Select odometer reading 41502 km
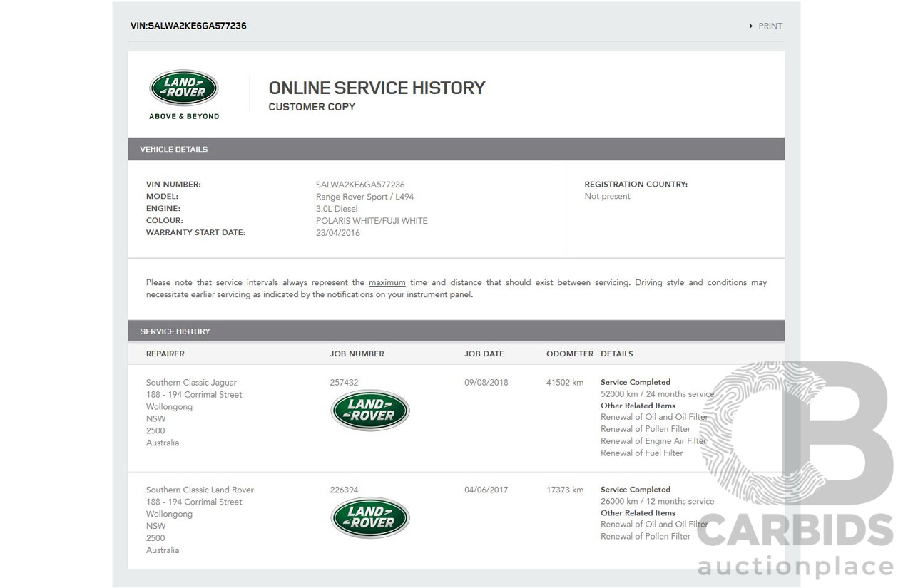Viewport: 913px width, 588px height. 565,383
